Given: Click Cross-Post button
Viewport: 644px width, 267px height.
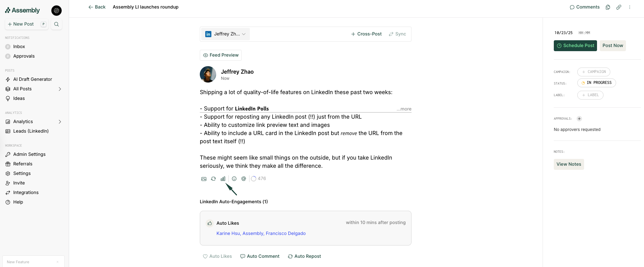Looking at the screenshot, I should tap(366, 34).
